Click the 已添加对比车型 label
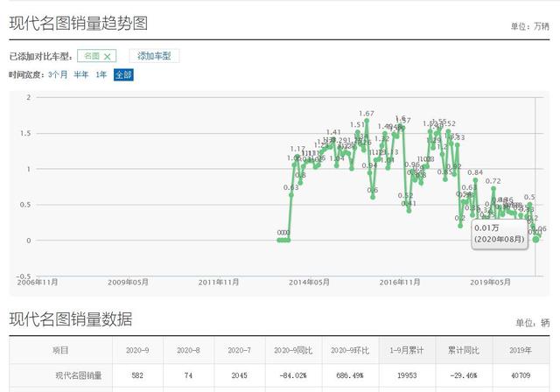The height and width of the screenshot is (392, 560). click(41, 56)
